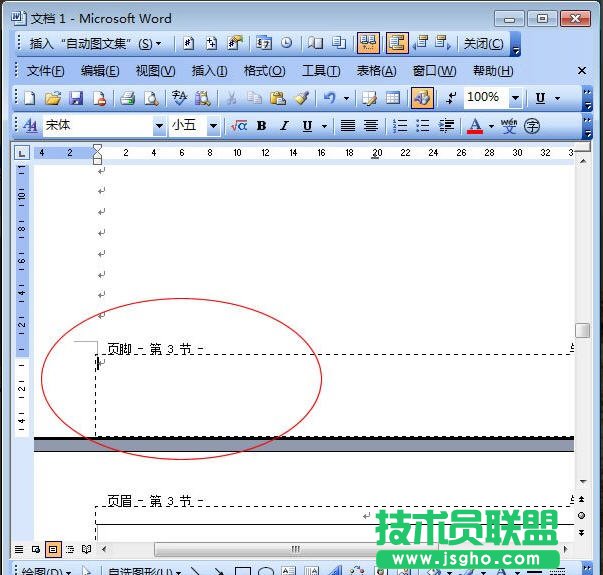Open the standard toolbar U button dropdown

point(558,98)
